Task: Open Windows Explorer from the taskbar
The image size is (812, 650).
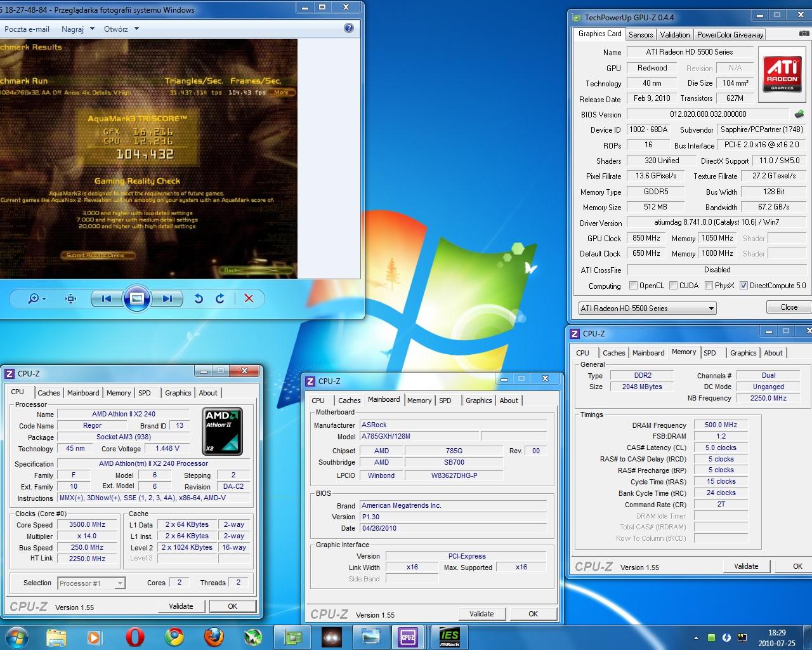Action: pyautogui.click(x=56, y=637)
